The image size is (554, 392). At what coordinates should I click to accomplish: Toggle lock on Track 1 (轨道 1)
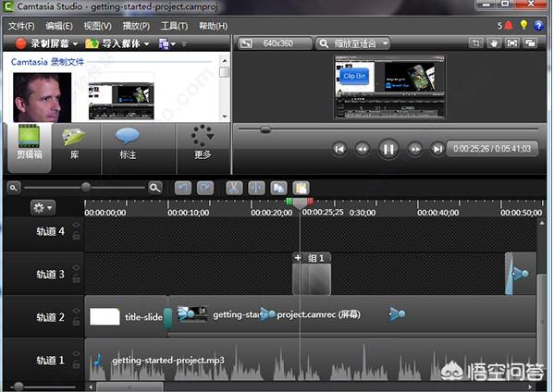[77, 364]
